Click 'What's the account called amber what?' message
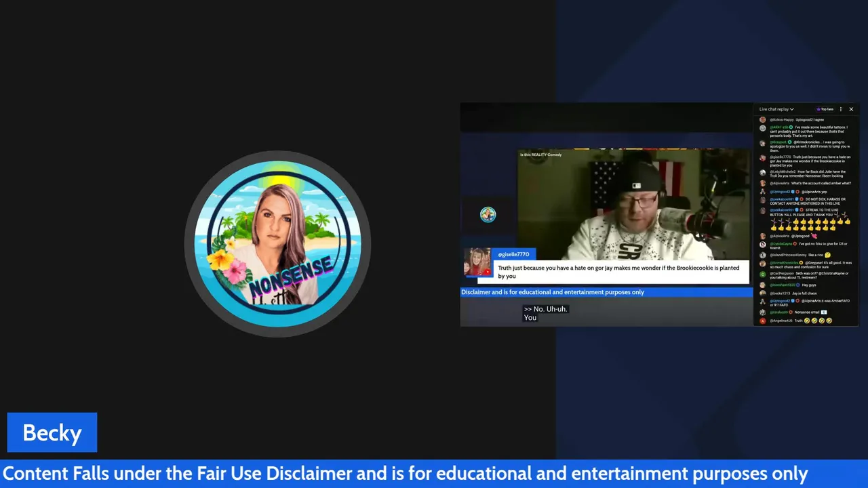This screenshot has height=488, width=868. tap(821, 184)
